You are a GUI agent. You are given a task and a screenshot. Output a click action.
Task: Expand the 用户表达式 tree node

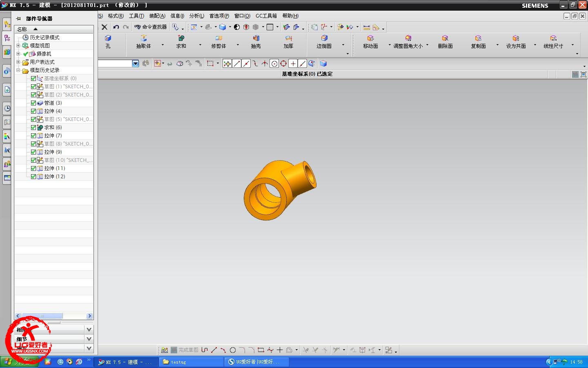pos(18,62)
